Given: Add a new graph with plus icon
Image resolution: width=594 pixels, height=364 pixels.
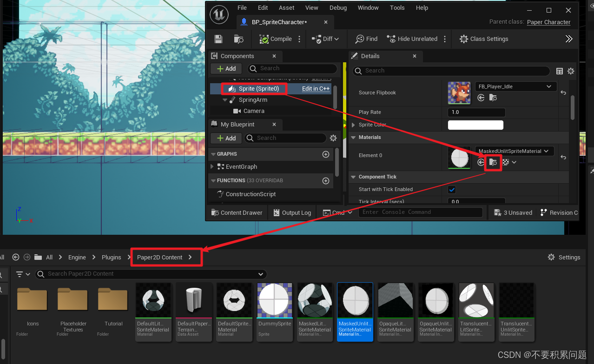Looking at the screenshot, I should pyautogui.click(x=326, y=154).
